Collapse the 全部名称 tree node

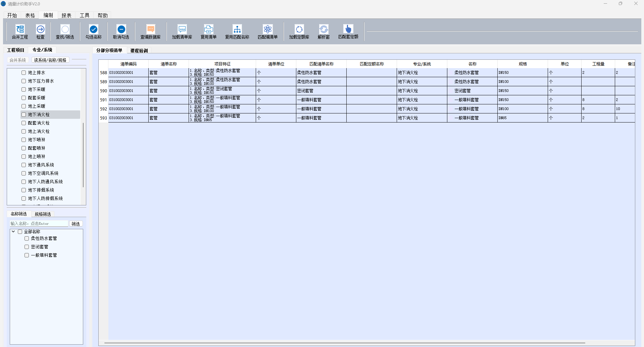13,232
